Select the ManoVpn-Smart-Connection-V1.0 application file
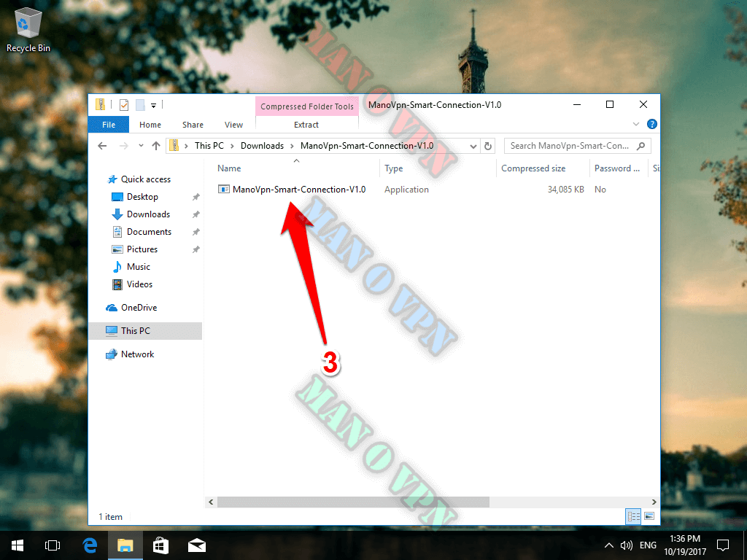Screen dimensions: 747x560 coord(298,190)
